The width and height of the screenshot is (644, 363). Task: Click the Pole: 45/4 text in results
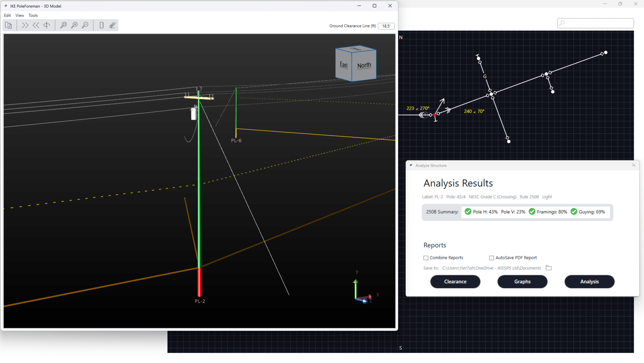pyautogui.click(x=456, y=197)
